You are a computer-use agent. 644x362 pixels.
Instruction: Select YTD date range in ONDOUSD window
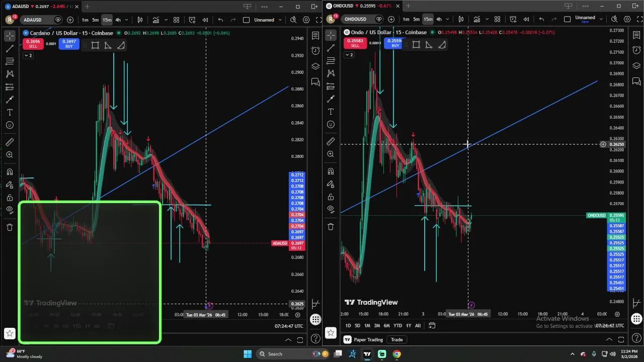tap(397, 325)
